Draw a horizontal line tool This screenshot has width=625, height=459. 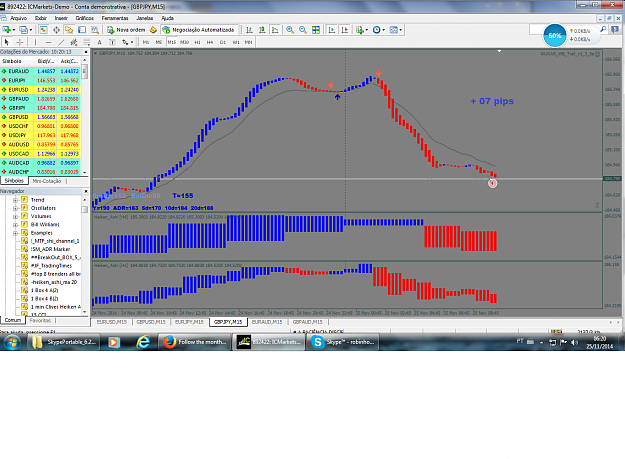(48, 42)
